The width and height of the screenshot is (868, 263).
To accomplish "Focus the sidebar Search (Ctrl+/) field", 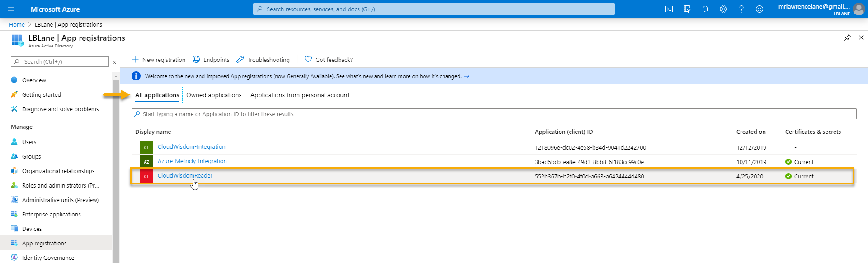I will pyautogui.click(x=60, y=61).
